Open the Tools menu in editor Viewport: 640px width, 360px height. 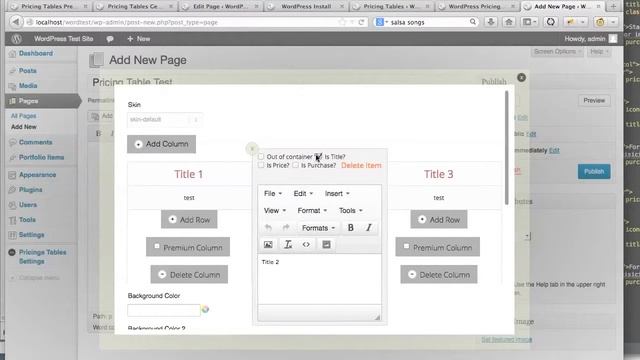[x=351, y=211]
